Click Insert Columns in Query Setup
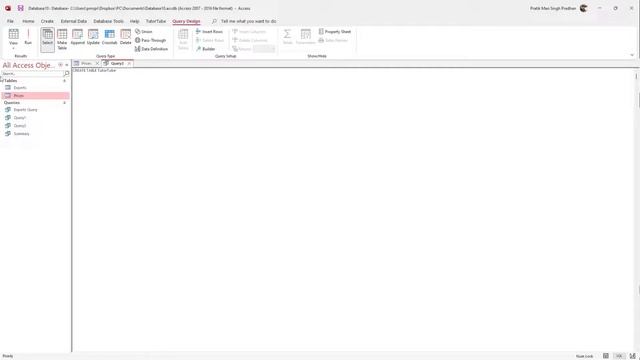Screen dimensions: 640x360 pos(249,31)
